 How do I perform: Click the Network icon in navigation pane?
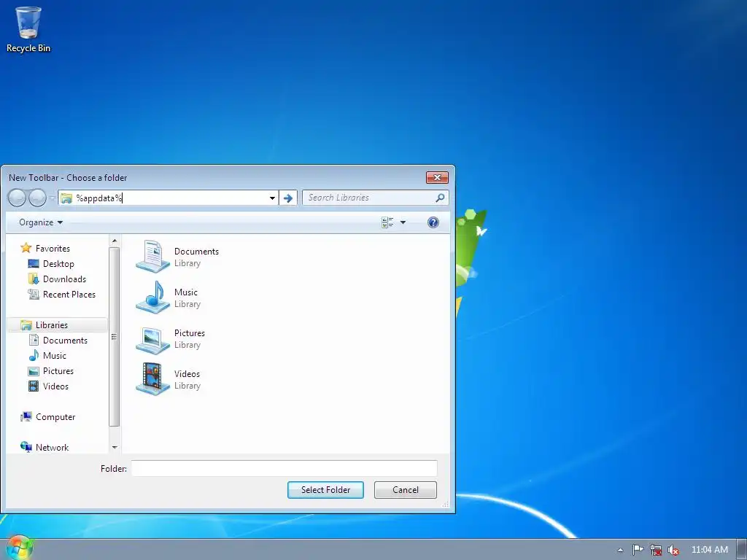pyautogui.click(x=26, y=448)
